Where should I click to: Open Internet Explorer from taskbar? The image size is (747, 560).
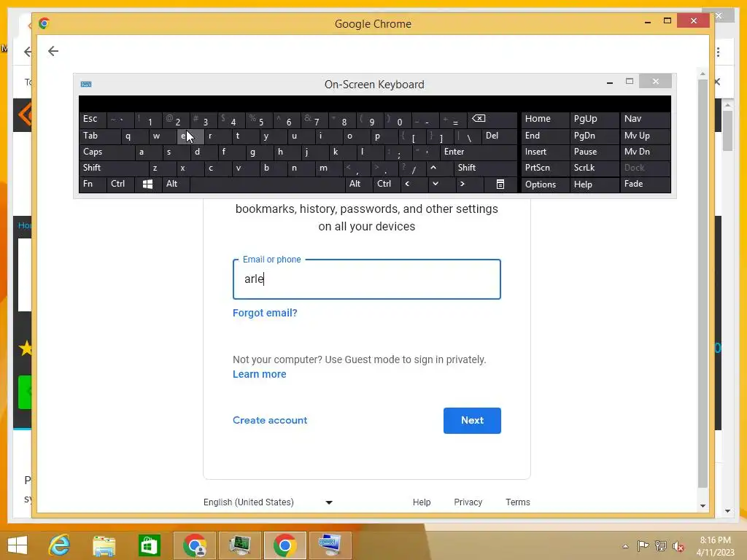tap(59, 545)
